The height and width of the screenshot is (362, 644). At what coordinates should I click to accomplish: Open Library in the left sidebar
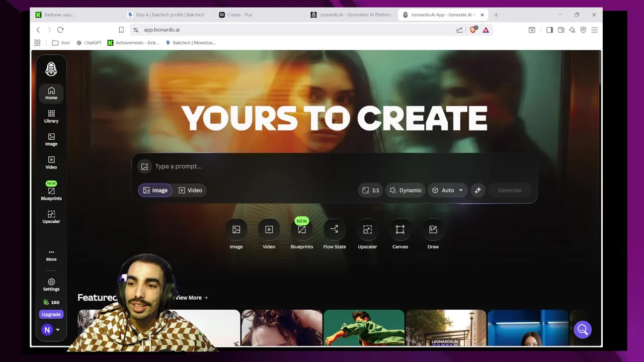pos(51,116)
